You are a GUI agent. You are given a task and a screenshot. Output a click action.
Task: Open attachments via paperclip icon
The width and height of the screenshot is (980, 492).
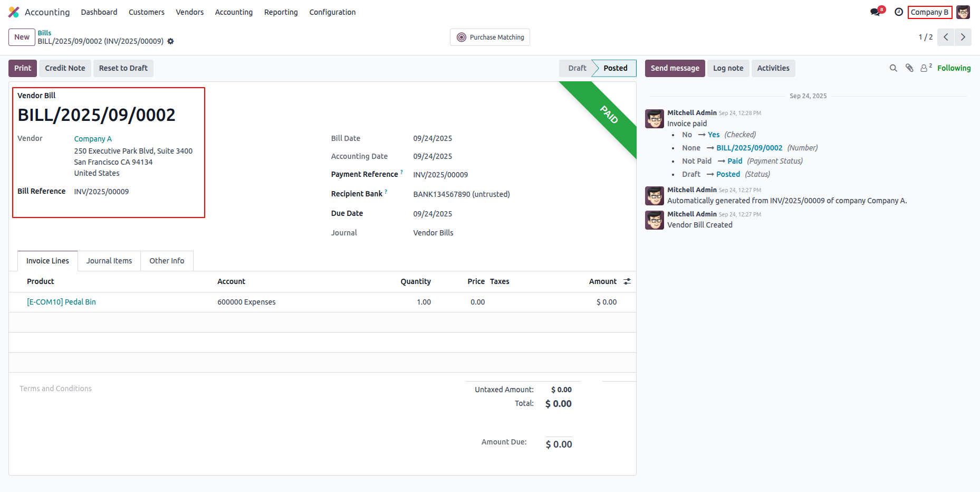pos(909,68)
